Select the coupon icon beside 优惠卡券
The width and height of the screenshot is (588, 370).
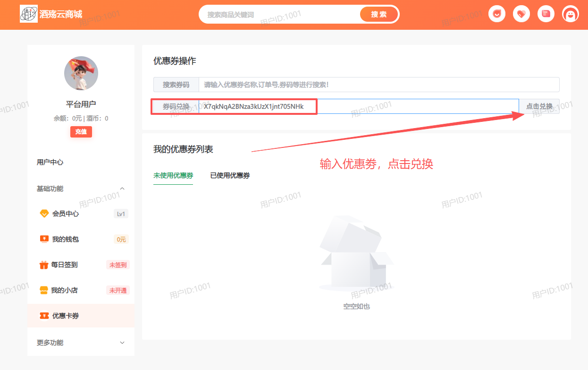[44, 316]
